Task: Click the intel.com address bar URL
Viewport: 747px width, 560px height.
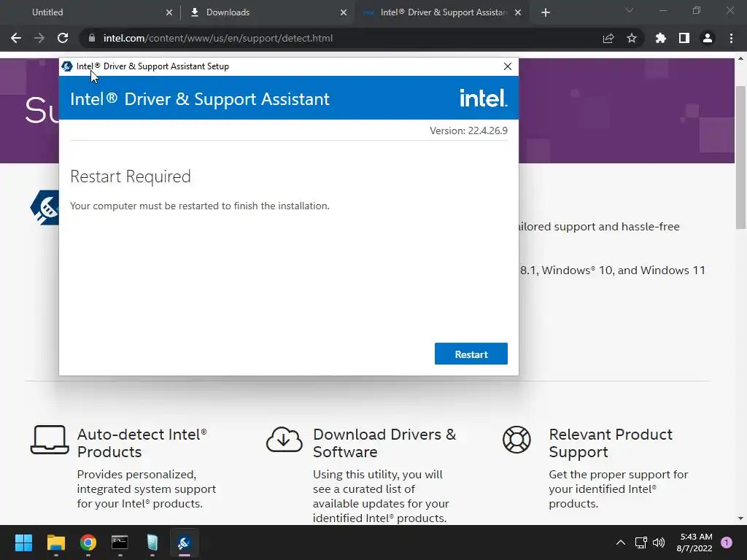Action: click(x=217, y=38)
